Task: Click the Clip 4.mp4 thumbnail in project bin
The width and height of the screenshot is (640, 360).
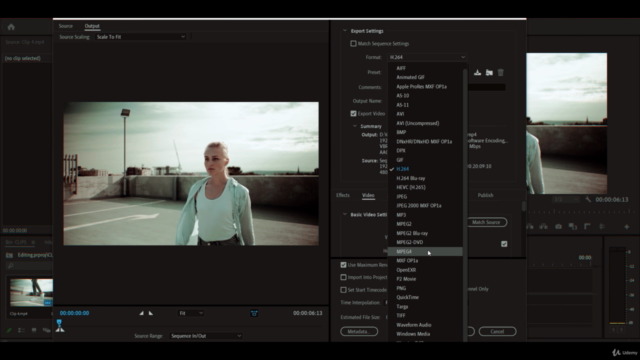Action: [x=31, y=292]
